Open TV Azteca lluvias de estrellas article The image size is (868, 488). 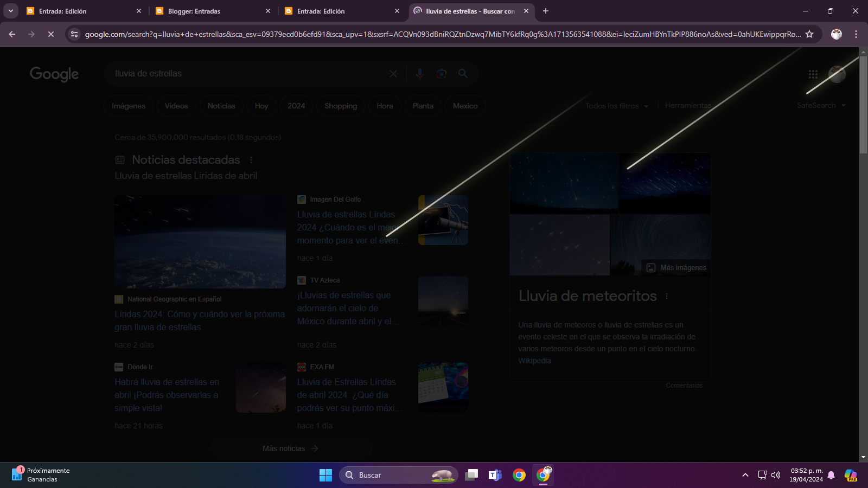click(348, 309)
